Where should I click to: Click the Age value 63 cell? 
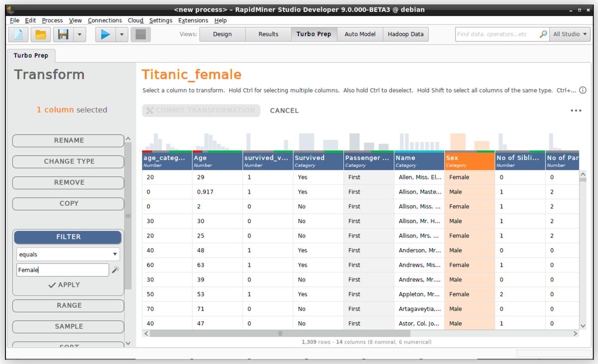coord(217,265)
